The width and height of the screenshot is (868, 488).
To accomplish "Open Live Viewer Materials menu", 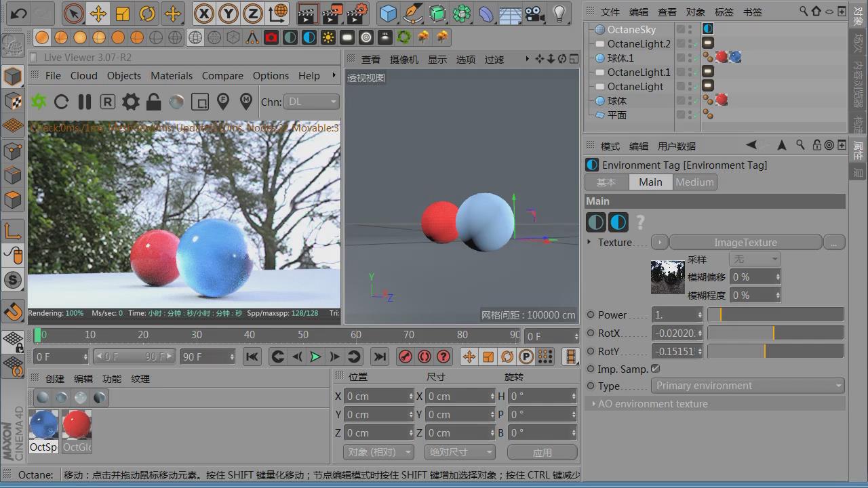I will 172,75.
